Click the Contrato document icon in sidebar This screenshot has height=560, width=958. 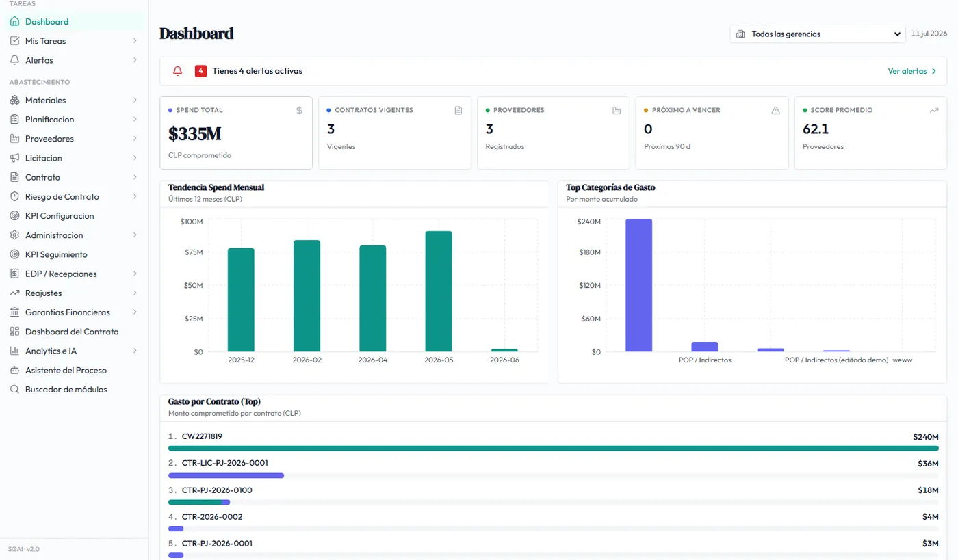pos(14,177)
